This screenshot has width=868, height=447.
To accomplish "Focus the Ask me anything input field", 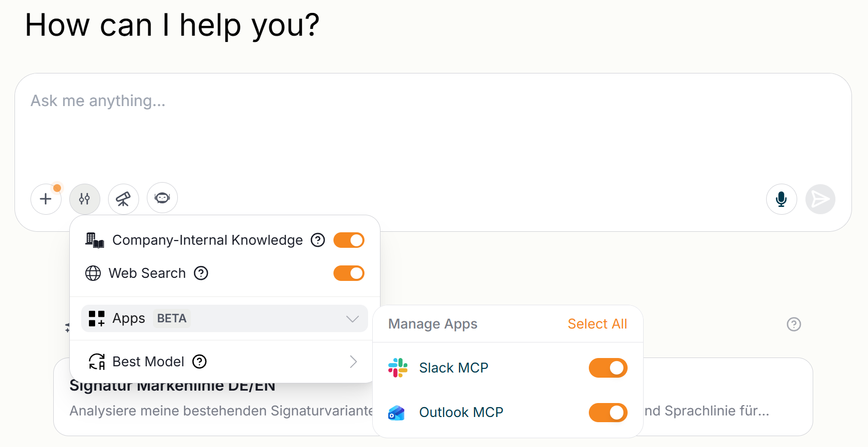I will (x=433, y=129).
